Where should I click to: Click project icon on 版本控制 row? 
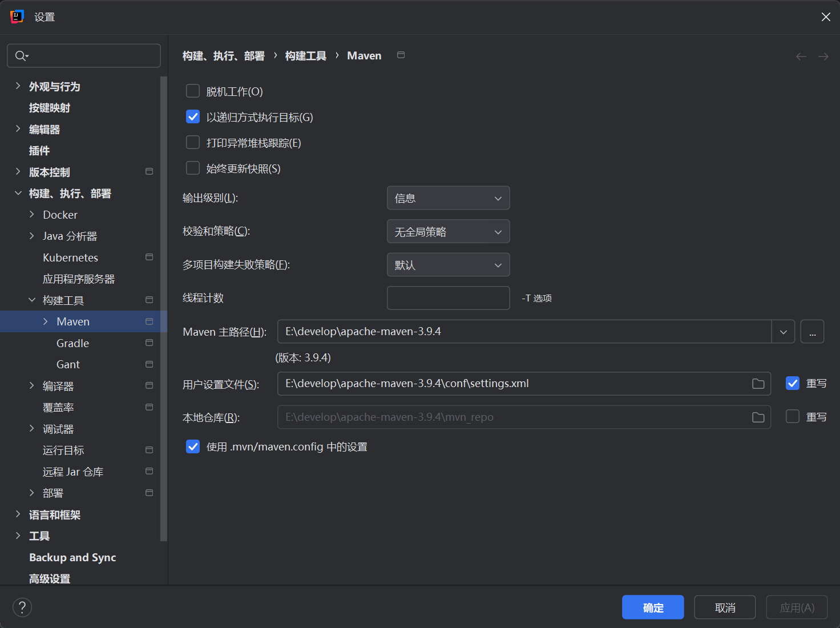point(150,171)
